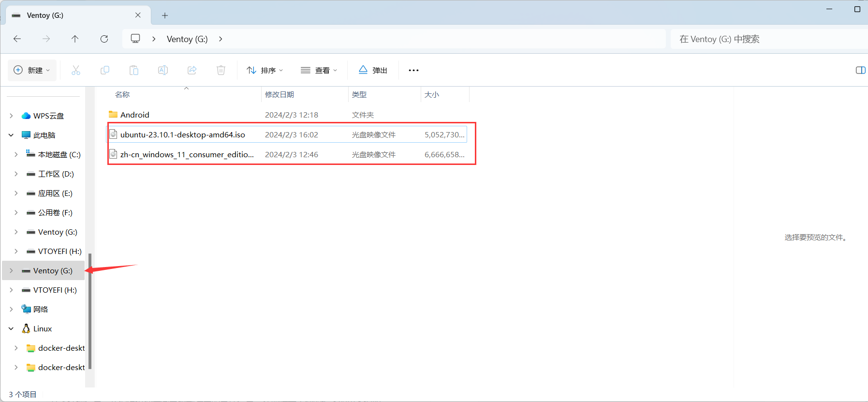Select 本地磁盘 (C:) in sidebar
The image size is (868, 402).
[59, 154]
